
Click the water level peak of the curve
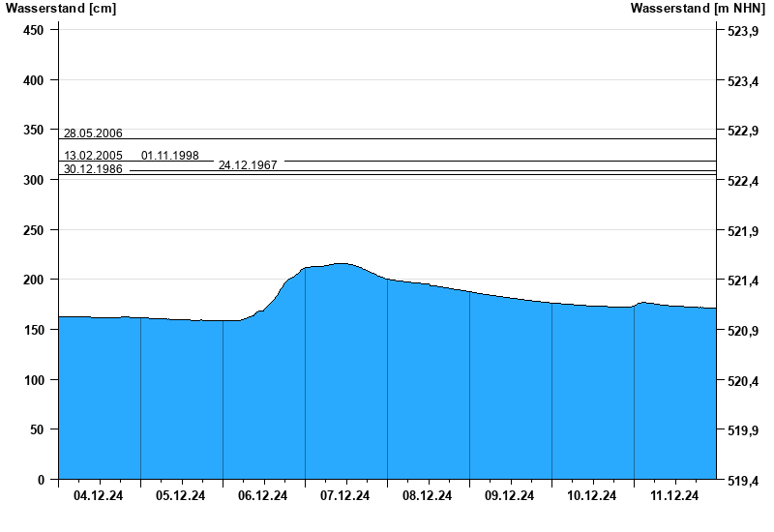tap(340, 263)
